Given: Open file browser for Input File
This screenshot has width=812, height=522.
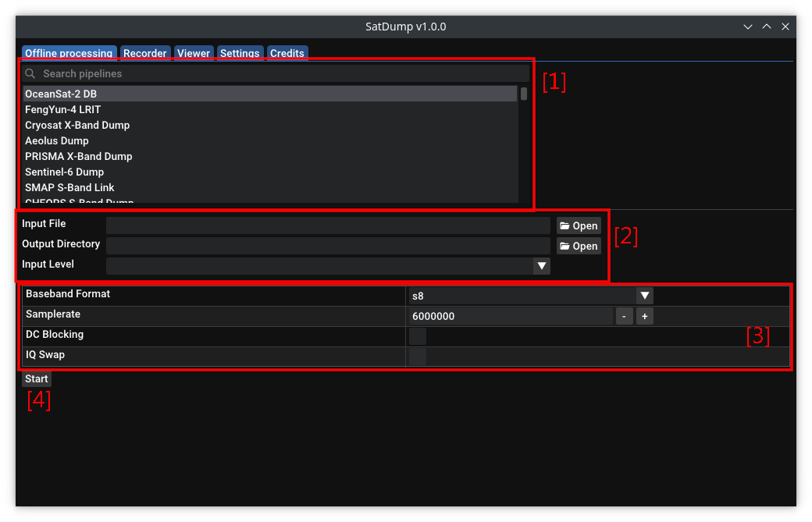Looking at the screenshot, I should 579,225.
